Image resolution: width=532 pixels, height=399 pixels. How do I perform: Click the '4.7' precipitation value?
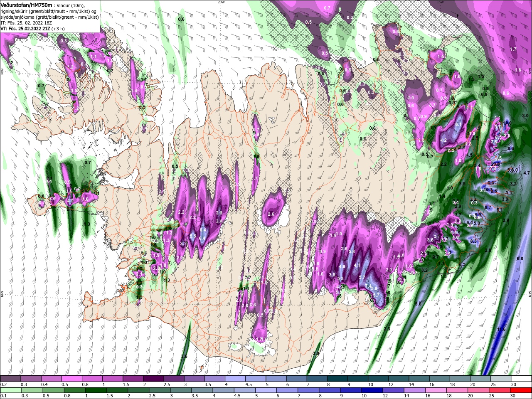tap(527, 173)
